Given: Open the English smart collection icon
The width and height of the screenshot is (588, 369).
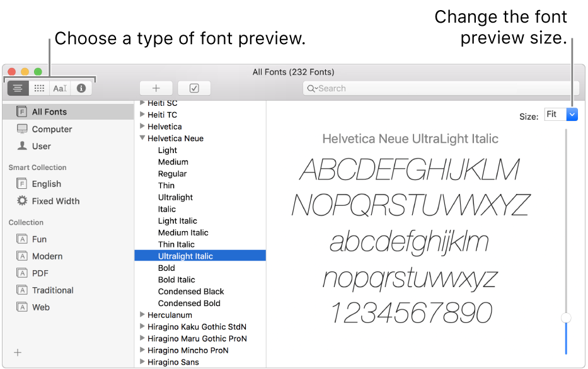Looking at the screenshot, I should pos(22,183).
